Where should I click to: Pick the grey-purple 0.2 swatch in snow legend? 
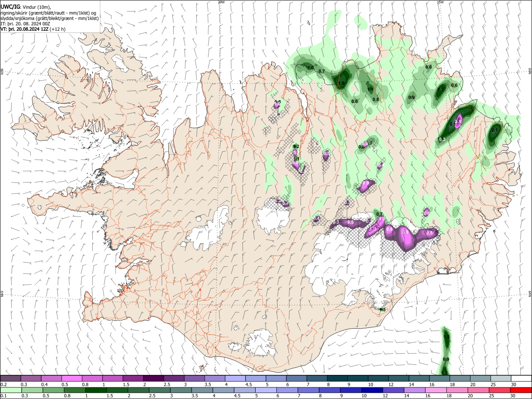(x=10, y=379)
